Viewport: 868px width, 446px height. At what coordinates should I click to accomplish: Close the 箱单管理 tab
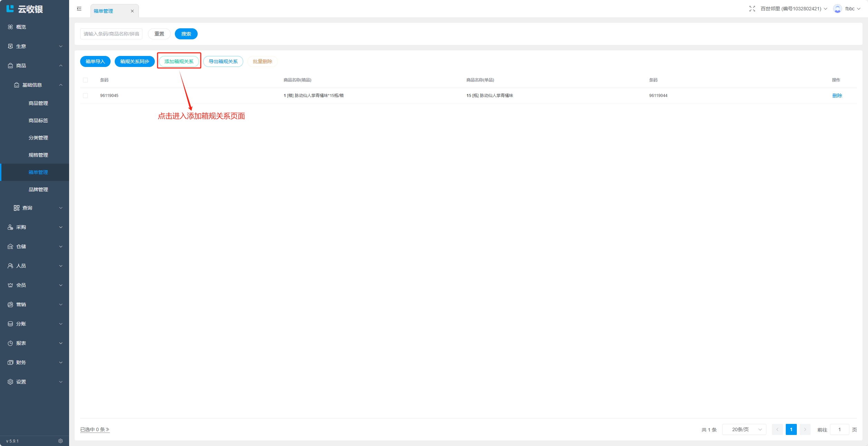click(132, 11)
